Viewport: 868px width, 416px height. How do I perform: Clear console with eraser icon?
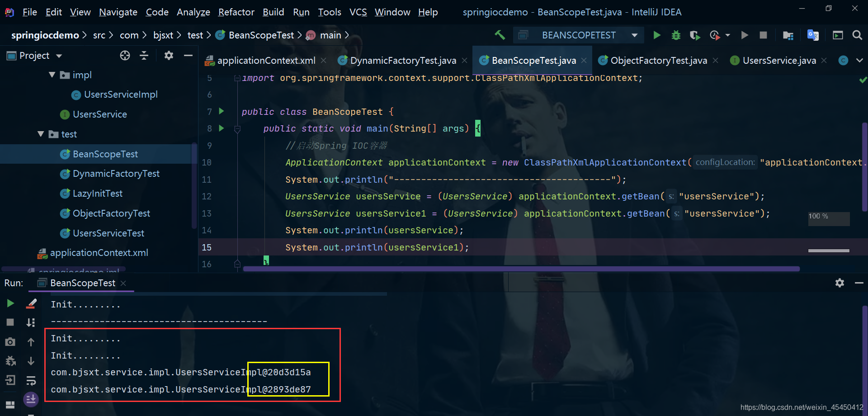point(31,303)
